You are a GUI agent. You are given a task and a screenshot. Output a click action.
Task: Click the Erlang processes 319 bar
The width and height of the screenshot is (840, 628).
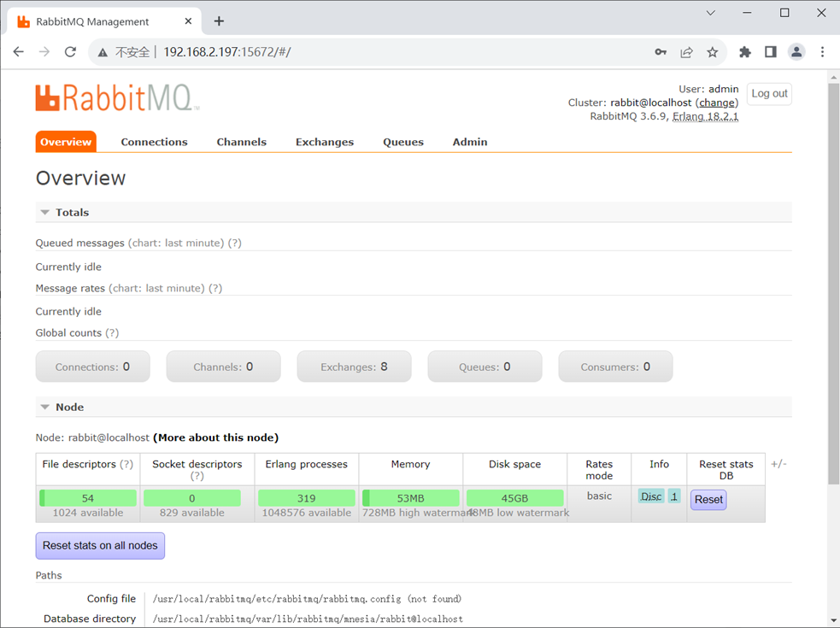click(x=307, y=498)
